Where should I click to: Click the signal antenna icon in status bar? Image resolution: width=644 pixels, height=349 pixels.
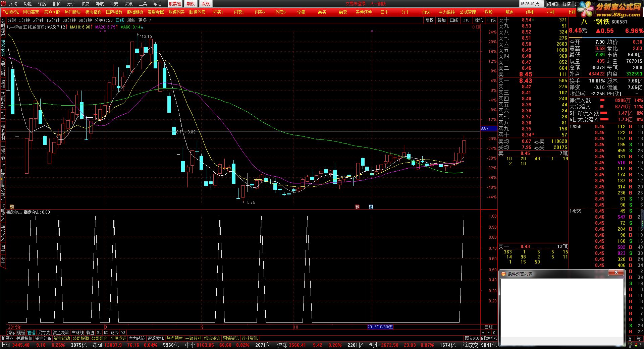[630, 345]
